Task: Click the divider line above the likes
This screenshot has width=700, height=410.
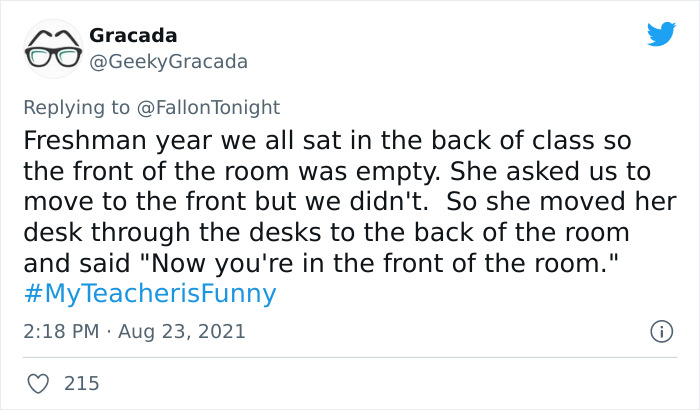Action: pyautogui.click(x=350, y=357)
